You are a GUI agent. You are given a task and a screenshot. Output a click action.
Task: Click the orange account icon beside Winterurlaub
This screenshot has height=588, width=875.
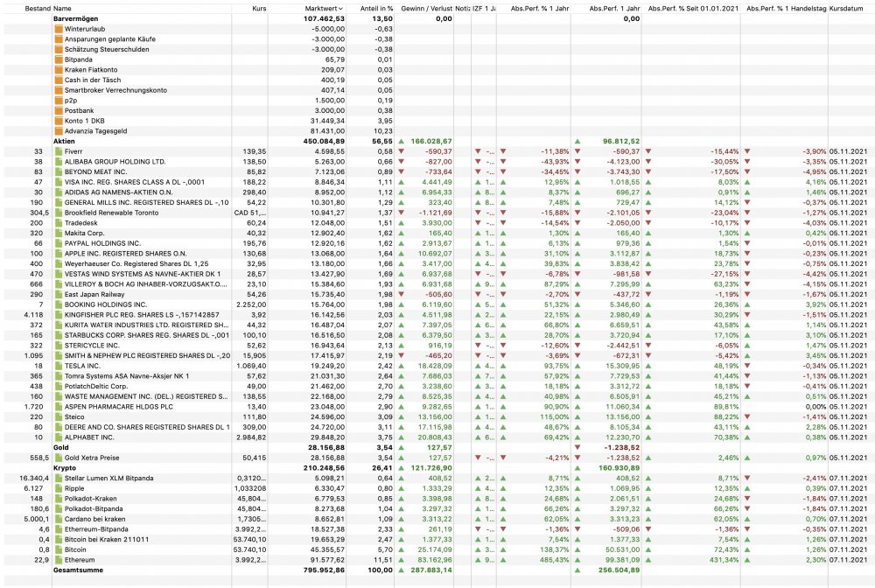coord(59,29)
